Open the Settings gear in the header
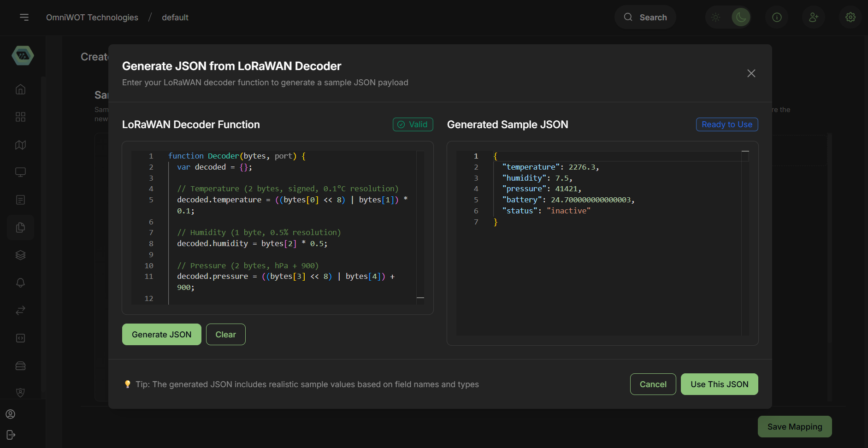 point(850,17)
